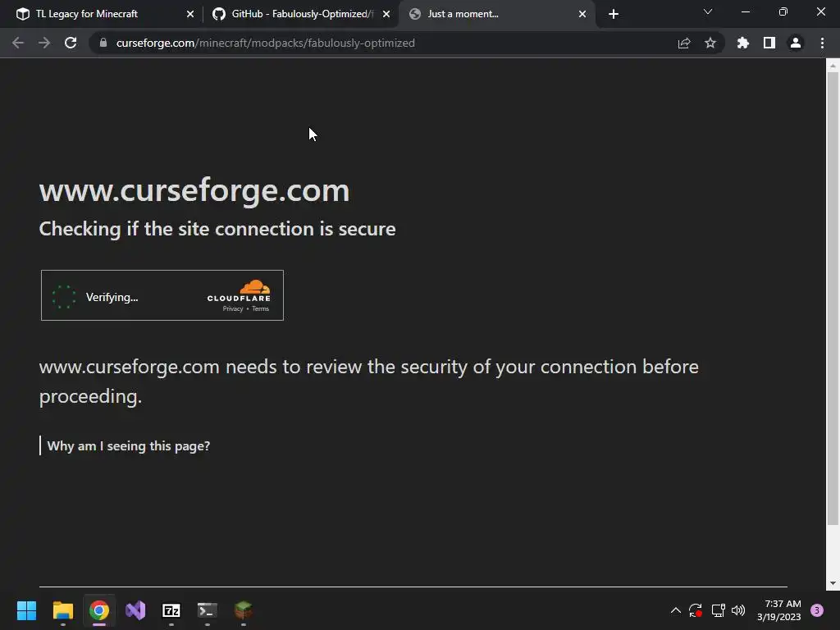View site security lock info
840x630 pixels.
103,43
